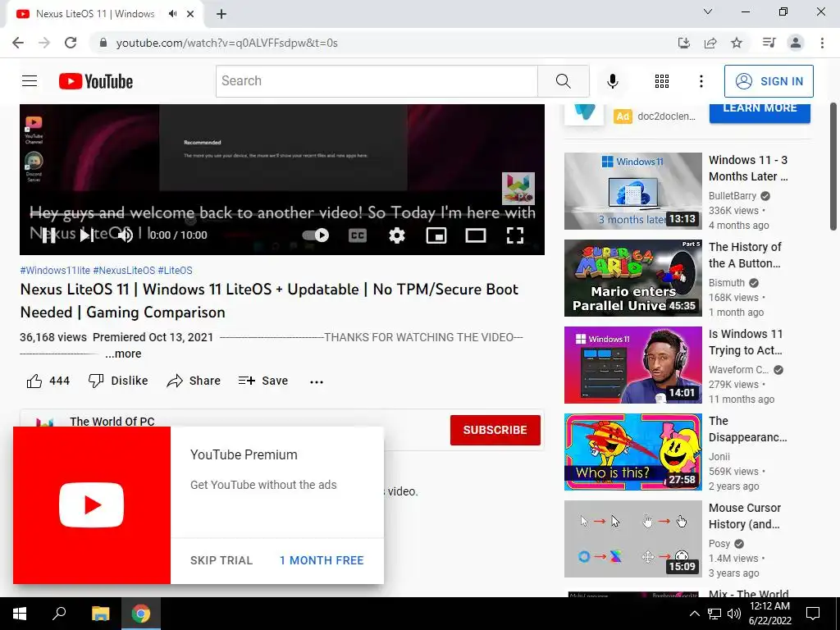This screenshot has width=840, height=630.
Task: Skip to next video
Action: coord(87,235)
